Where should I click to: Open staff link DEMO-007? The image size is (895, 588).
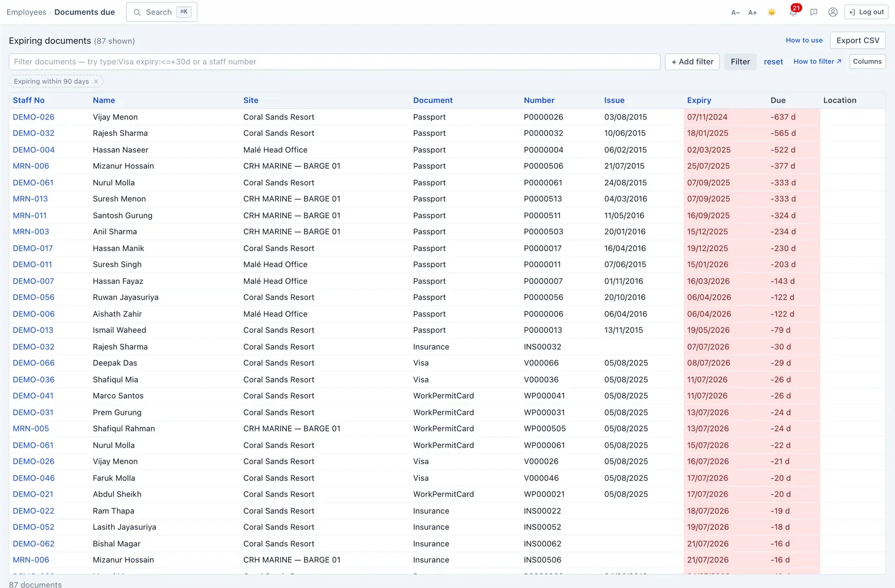33,281
